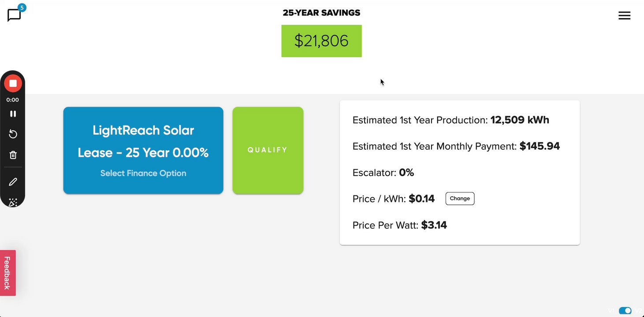Select the pen drawing tool
This screenshot has width=644, height=317.
pyautogui.click(x=13, y=182)
